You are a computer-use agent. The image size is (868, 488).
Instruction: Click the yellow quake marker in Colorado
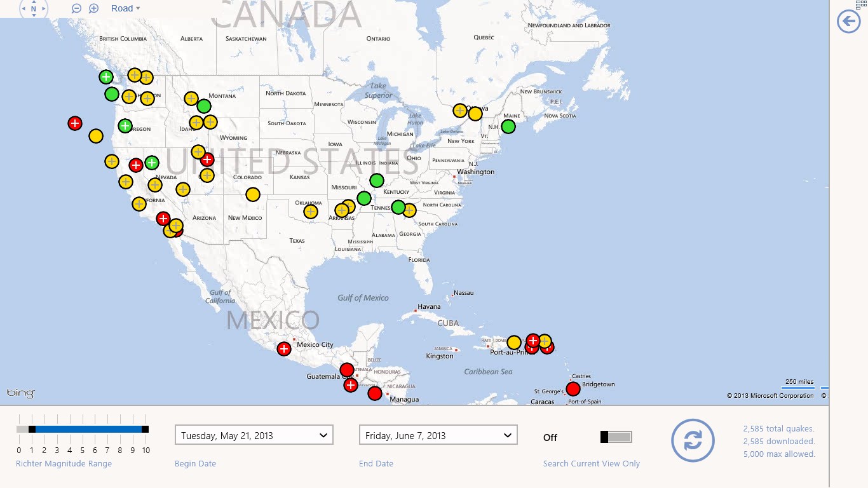[x=253, y=194]
